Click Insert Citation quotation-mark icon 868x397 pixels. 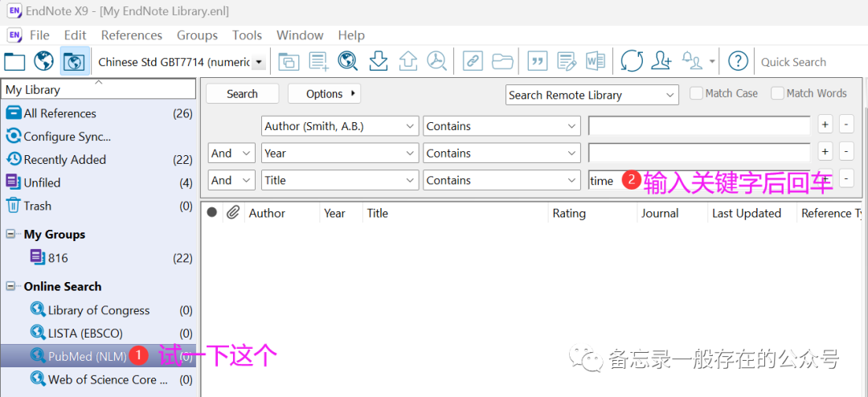click(x=536, y=61)
